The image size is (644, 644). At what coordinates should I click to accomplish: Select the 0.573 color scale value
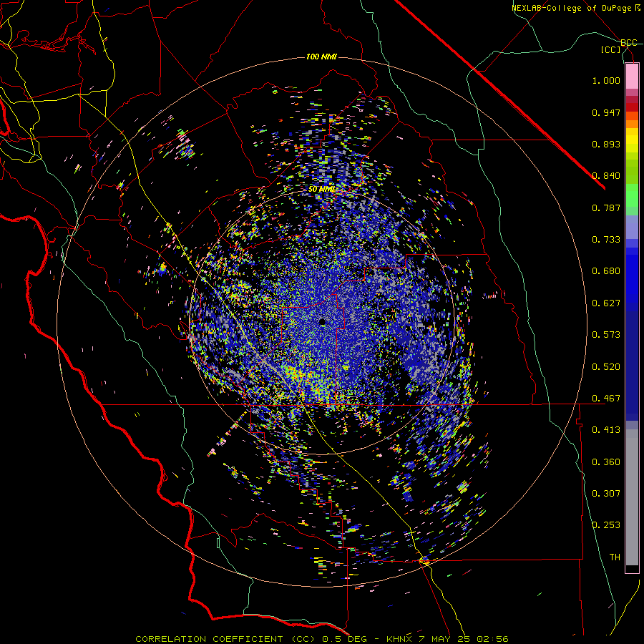click(606, 335)
